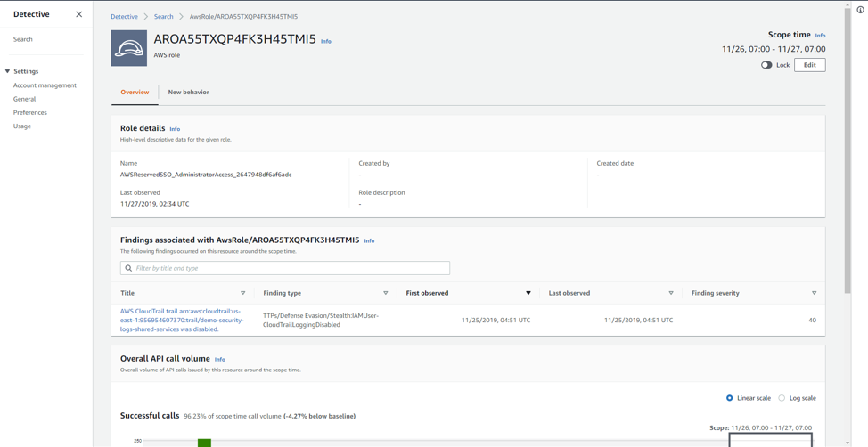Screen dimensions: 868x447
Task: Open Search in the sidebar
Action: [x=22, y=39]
